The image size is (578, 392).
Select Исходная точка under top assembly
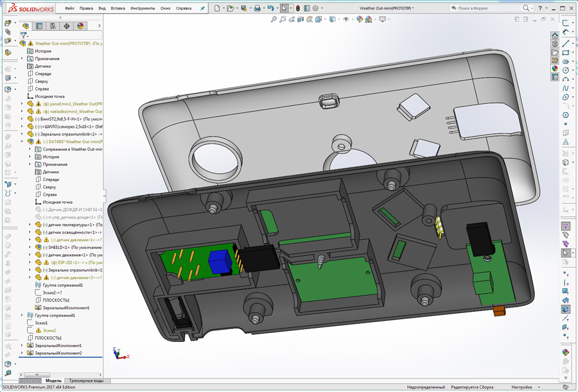49,96
